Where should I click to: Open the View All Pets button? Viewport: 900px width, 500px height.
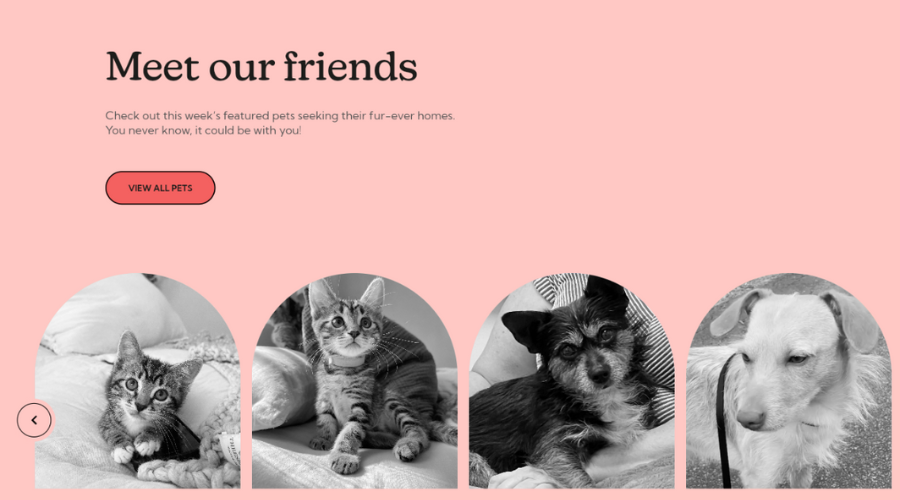click(160, 188)
